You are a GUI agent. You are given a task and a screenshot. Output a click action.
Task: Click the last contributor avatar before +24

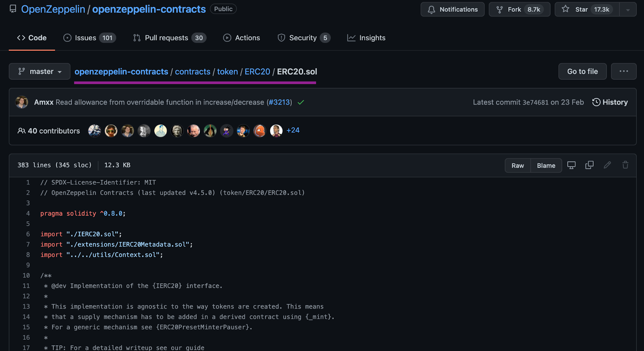point(276,131)
